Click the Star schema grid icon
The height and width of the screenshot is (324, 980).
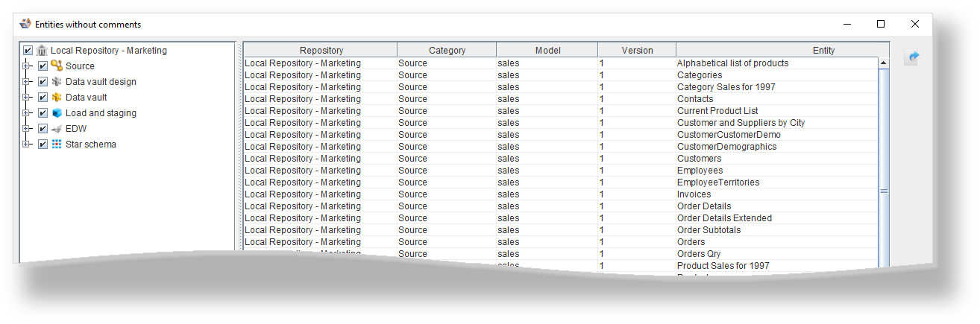coord(56,144)
